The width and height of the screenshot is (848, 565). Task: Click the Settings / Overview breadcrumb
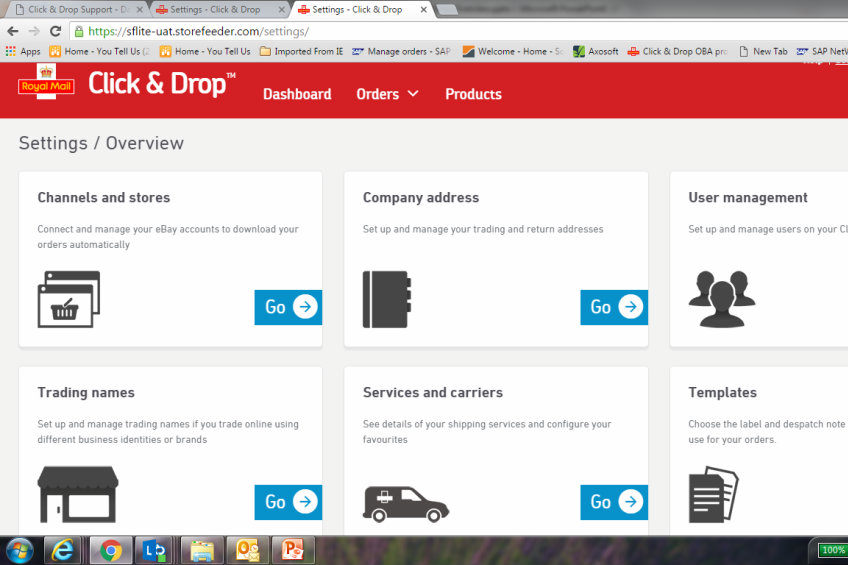click(101, 143)
